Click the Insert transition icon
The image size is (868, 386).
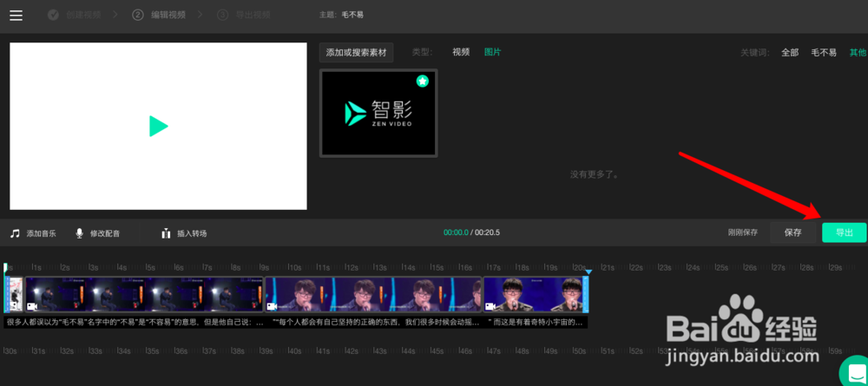[x=166, y=233]
